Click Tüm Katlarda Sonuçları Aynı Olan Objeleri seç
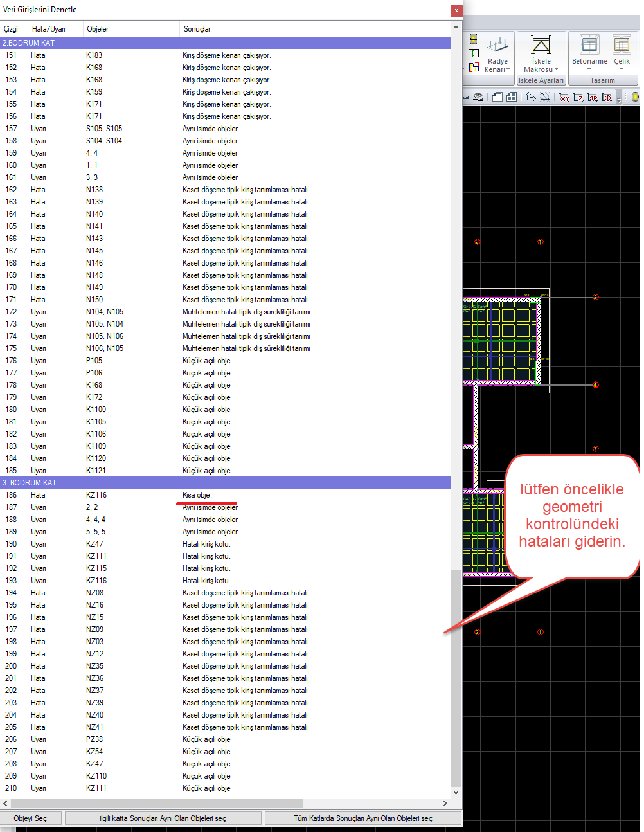The height and width of the screenshot is (832, 644). click(363, 818)
